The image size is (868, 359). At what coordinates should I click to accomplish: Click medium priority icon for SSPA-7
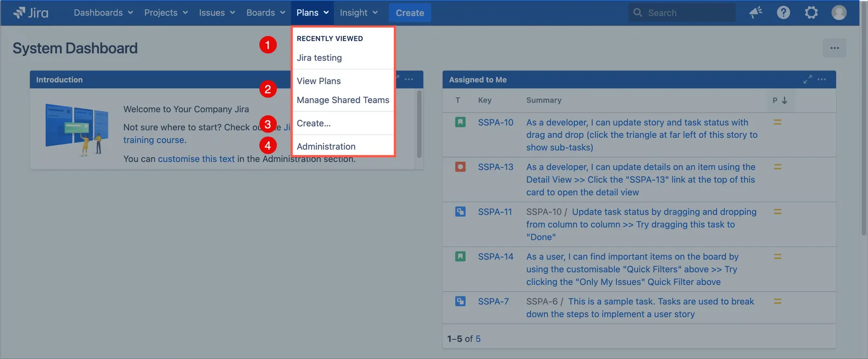(x=777, y=301)
